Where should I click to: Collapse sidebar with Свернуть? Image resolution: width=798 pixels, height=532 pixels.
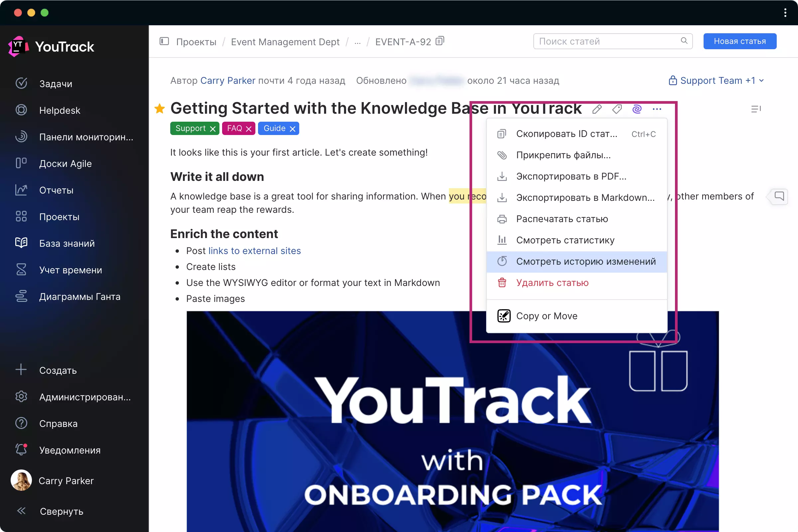coord(61,511)
